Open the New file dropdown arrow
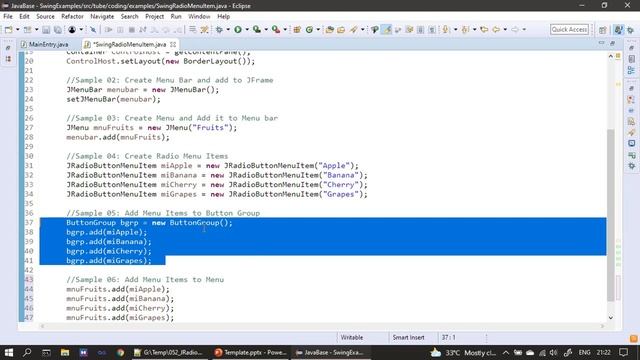This screenshot has height=360, width=640. 17,30
